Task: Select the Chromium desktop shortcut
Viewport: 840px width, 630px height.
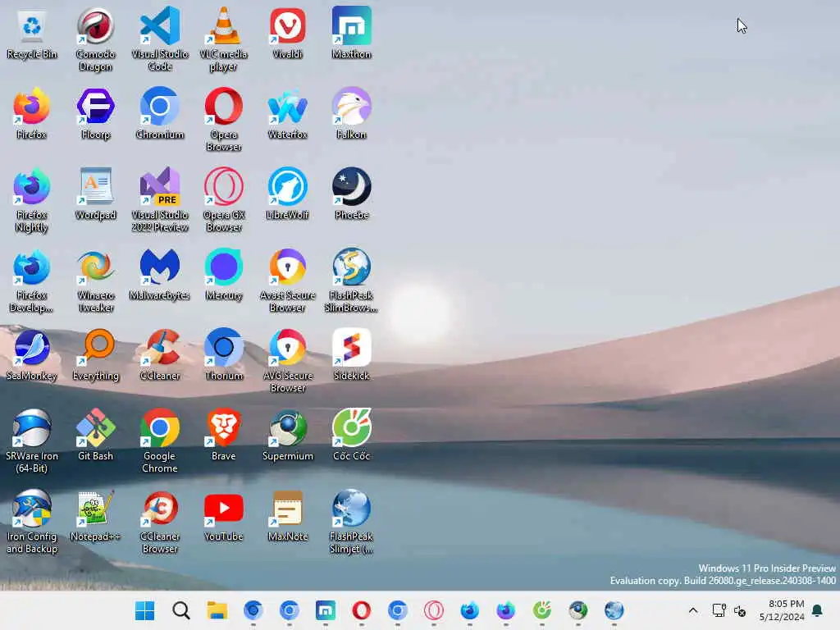Action: tap(160, 114)
